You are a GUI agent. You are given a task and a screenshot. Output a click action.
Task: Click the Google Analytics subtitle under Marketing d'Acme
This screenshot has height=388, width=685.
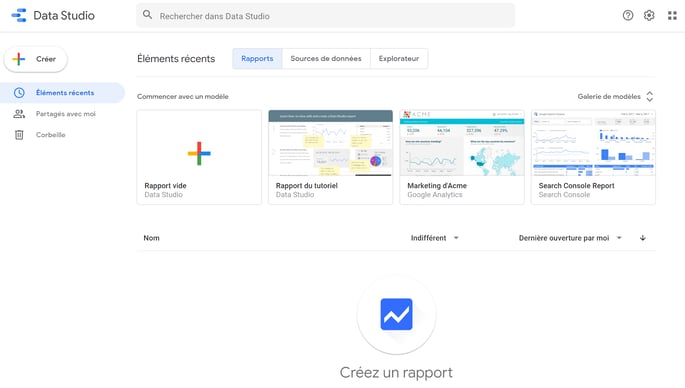[435, 195]
